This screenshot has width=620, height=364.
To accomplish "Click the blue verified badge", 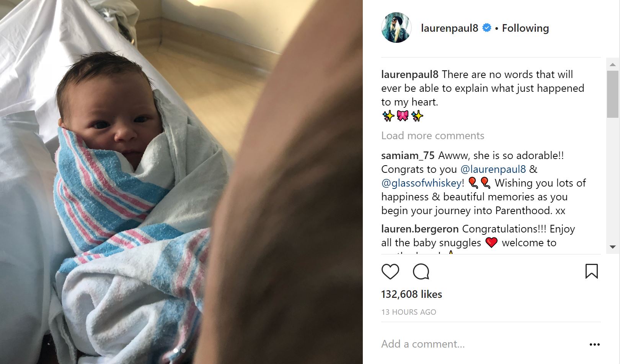I will [x=487, y=28].
